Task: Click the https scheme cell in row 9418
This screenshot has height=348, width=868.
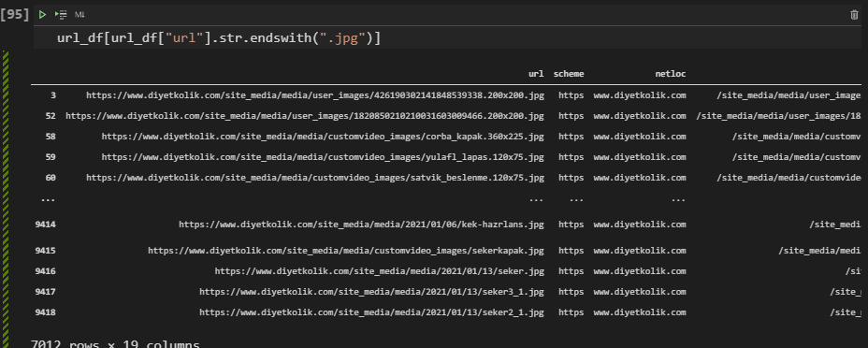Action: pyautogui.click(x=571, y=312)
